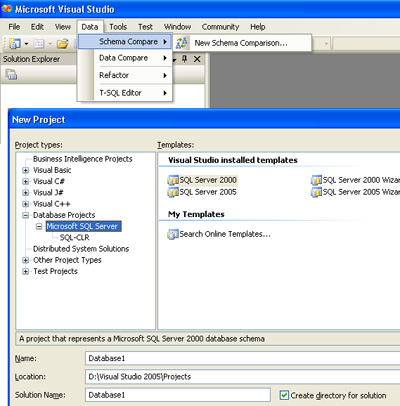This screenshot has height=406, width=400.
Task: Expand the Other Project Types node
Action: [26, 260]
